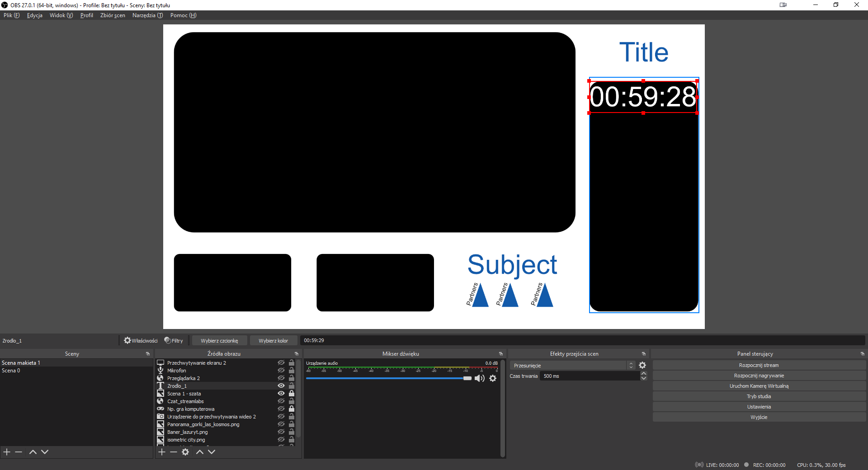Open the Narzędzia menu
Image resolution: width=868 pixels, height=470 pixels.
[x=147, y=15]
